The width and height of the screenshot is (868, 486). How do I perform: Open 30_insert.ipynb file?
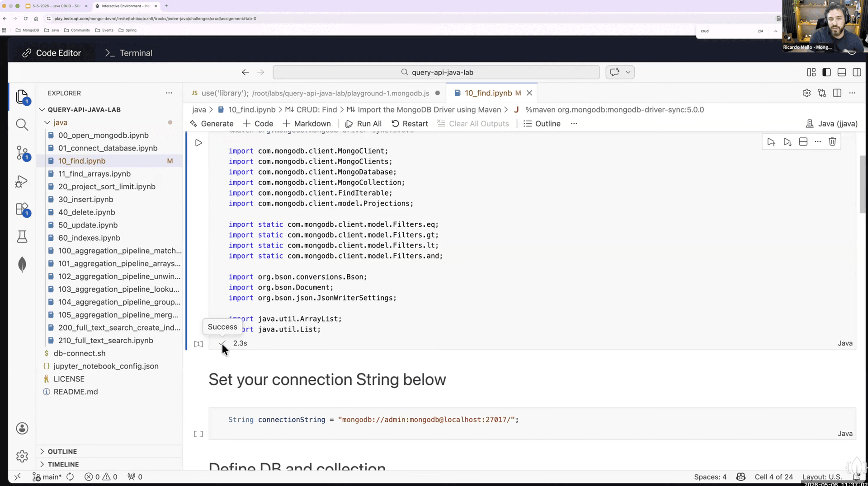coord(85,200)
